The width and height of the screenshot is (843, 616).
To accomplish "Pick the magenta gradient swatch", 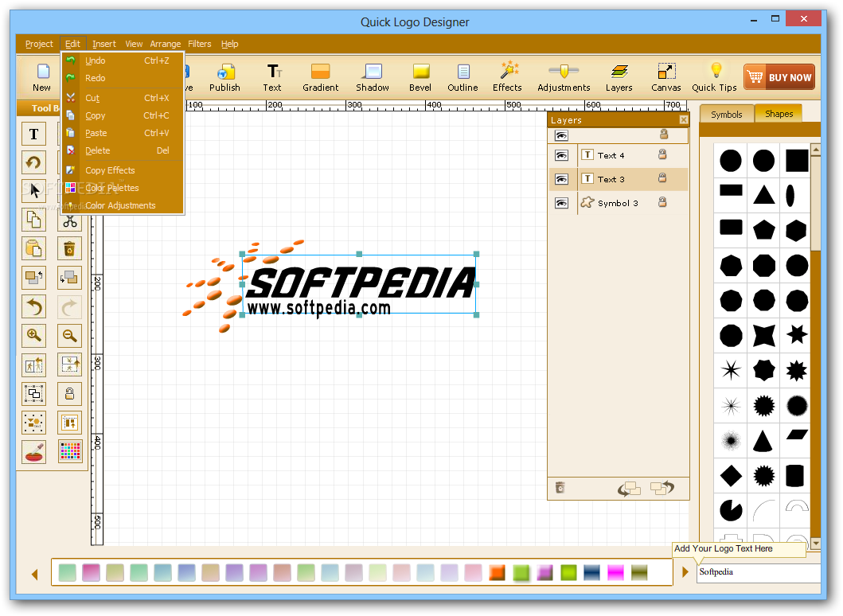I will click(615, 572).
